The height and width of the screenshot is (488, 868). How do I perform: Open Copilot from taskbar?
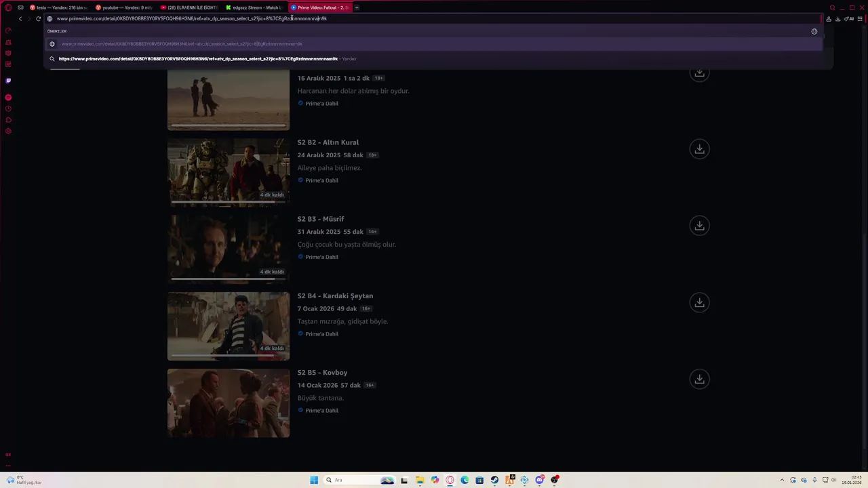click(435, 480)
